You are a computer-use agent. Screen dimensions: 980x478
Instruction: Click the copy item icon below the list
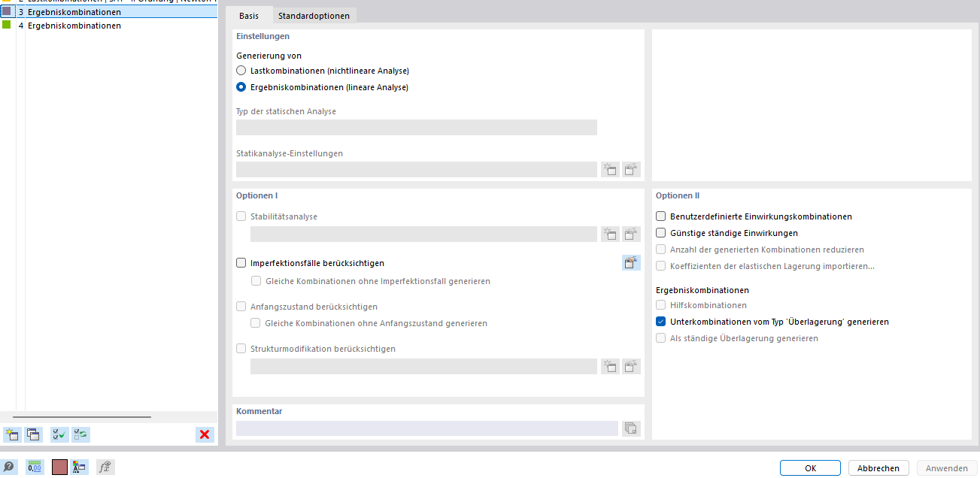click(x=33, y=434)
